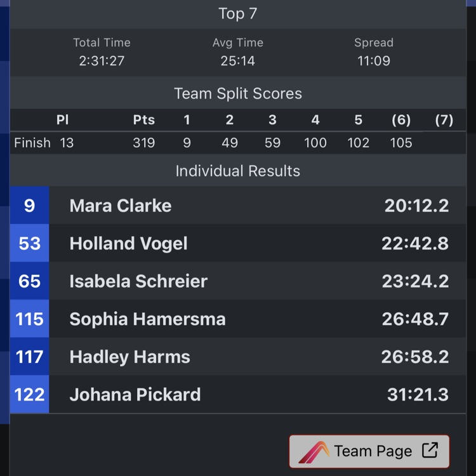Click the Individual Results header
Screen dimensions: 476x476
pos(238,171)
